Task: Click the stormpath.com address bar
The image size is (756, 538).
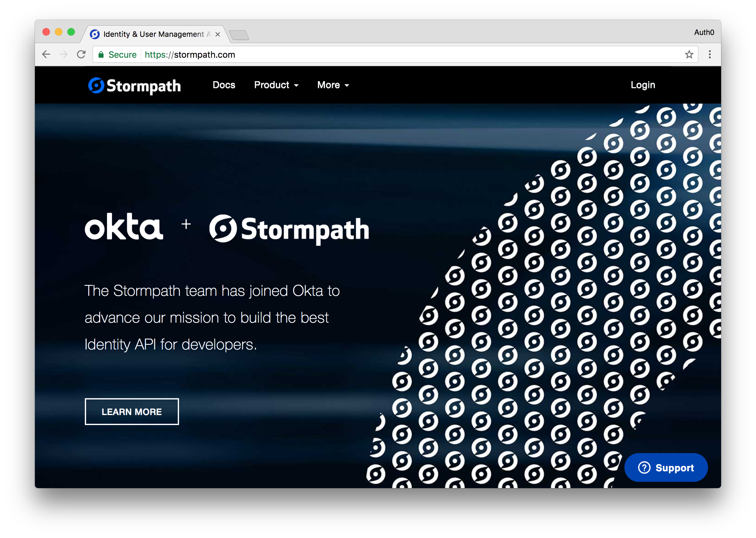Action: (397, 55)
